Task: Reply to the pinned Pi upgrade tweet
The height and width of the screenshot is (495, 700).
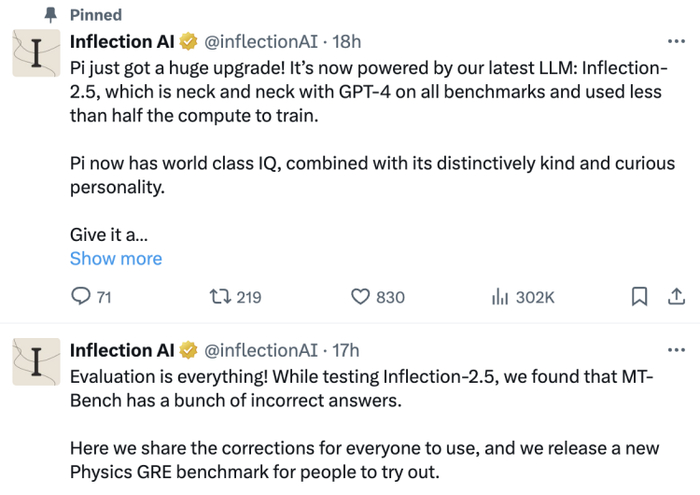Action: point(81,297)
